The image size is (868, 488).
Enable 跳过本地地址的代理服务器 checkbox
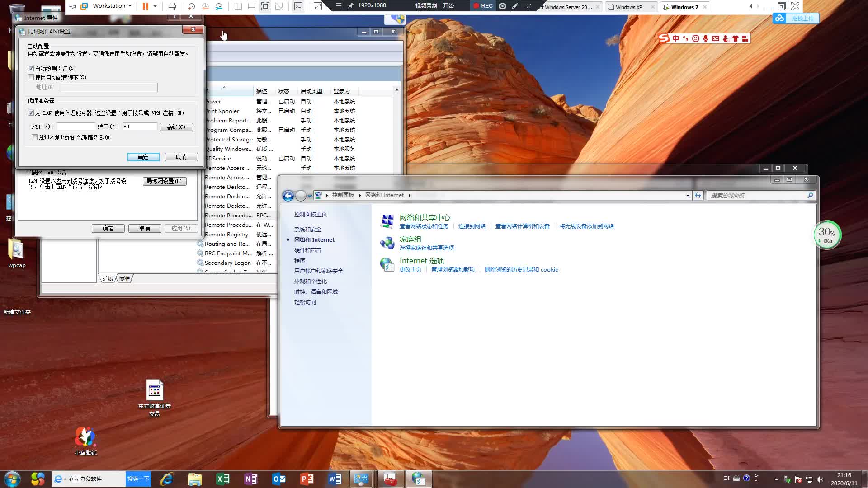click(x=34, y=137)
